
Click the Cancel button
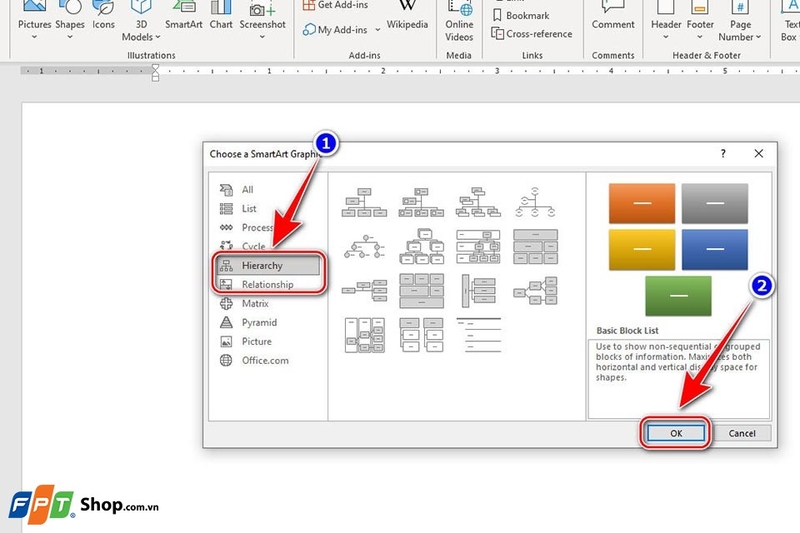742,434
